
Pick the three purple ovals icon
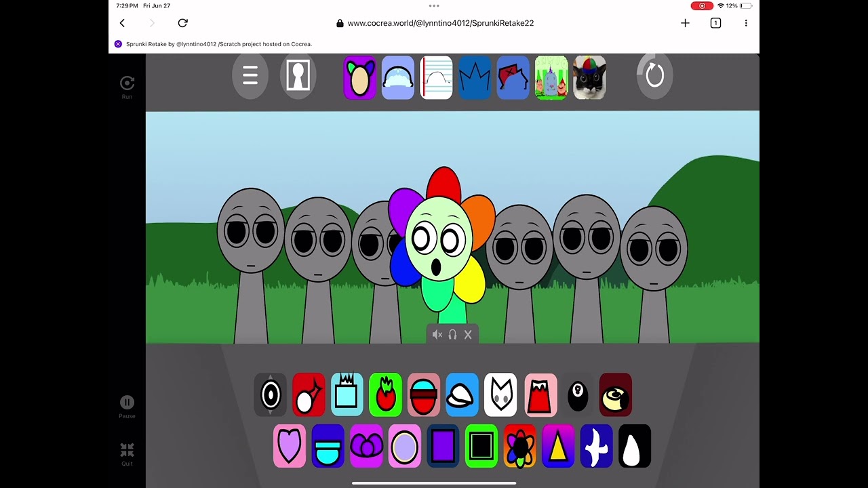[366, 446]
